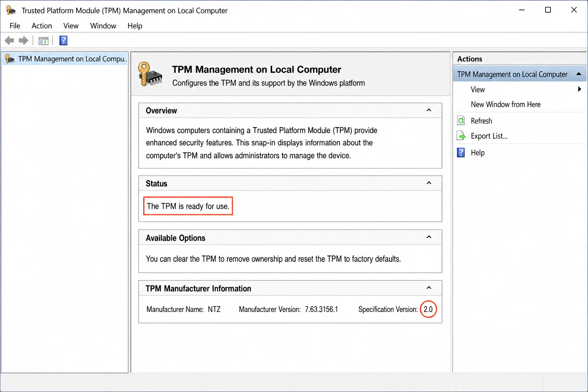Screen dimensions: 588x392
Task: Click "The TPM is ready for use." status text
Action: point(188,206)
